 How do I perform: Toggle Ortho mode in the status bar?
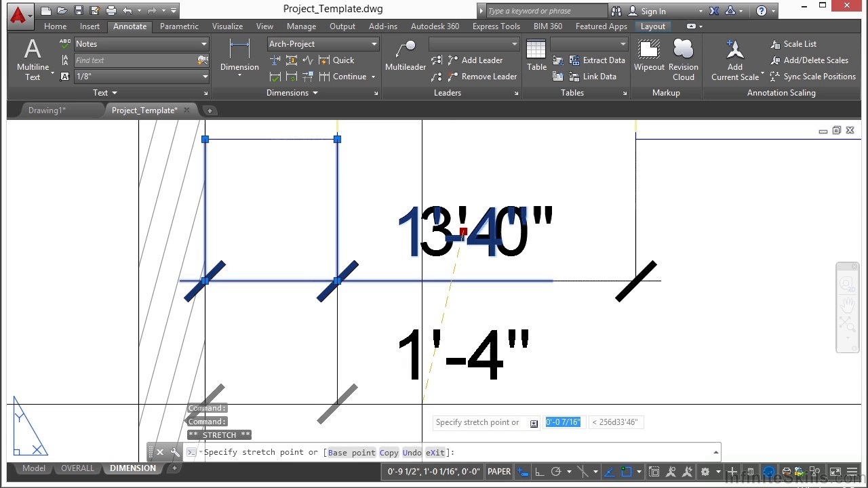[539, 472]
